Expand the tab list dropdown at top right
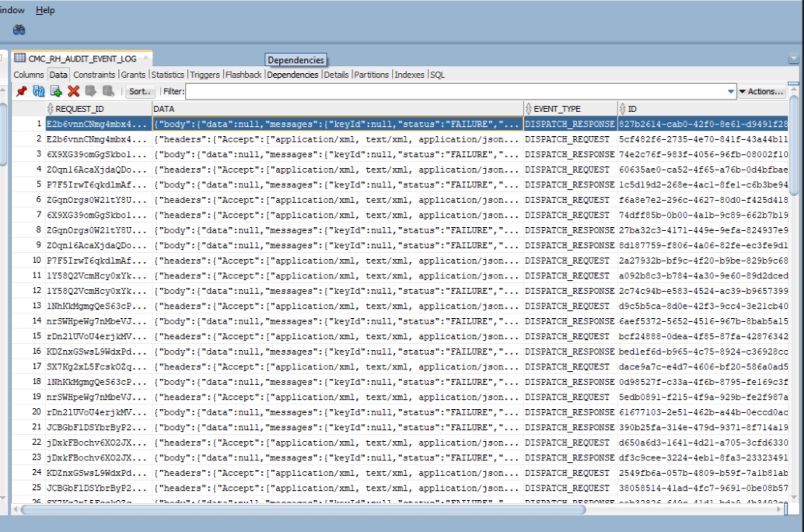This screenshot has width=804, height=532. coord(792,58)
